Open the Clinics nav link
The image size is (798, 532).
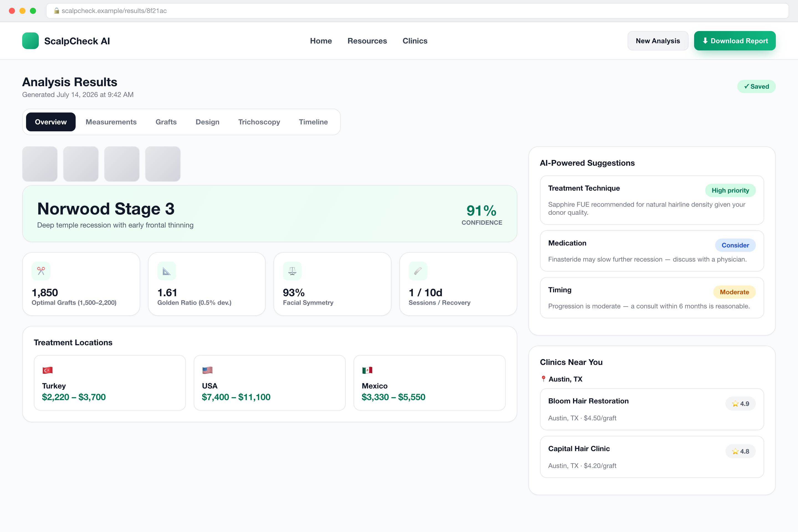[415, 41]
